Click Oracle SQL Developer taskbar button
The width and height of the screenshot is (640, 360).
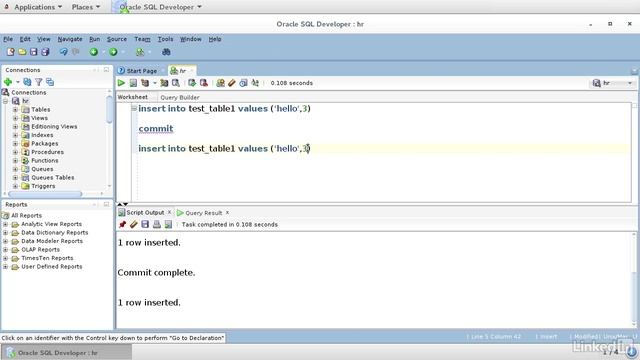[66, 353]
